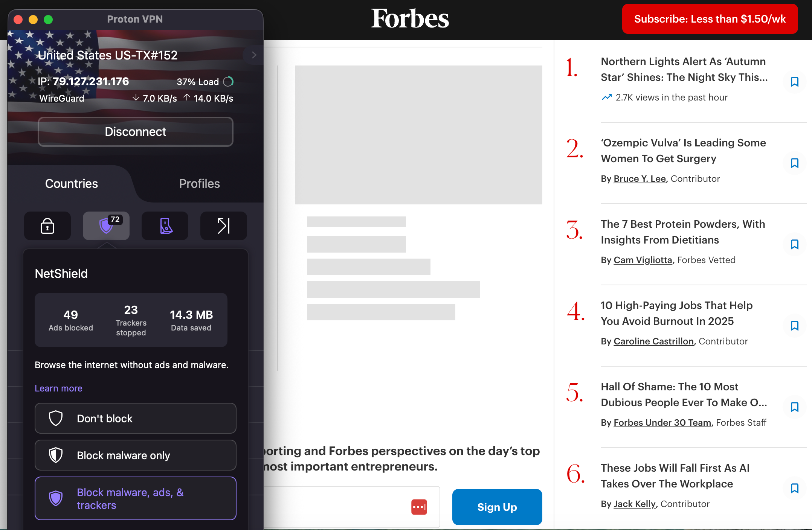Open Bruce Y. Lee author link

tap(640, 178)
